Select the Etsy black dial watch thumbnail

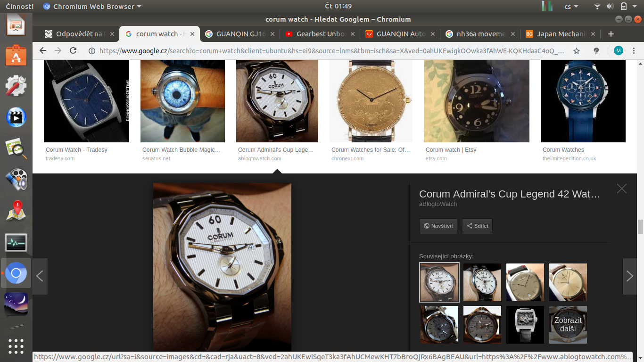[477, 101]
